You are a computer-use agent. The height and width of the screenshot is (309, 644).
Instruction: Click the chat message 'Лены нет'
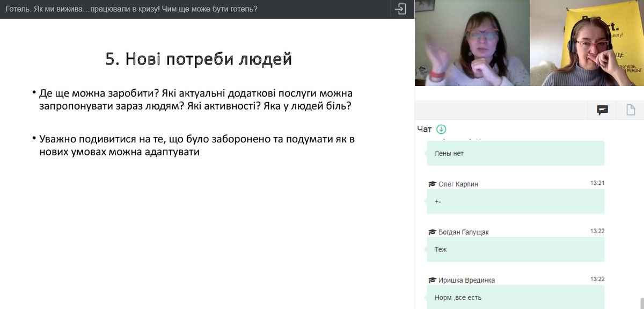click(515, 153)
